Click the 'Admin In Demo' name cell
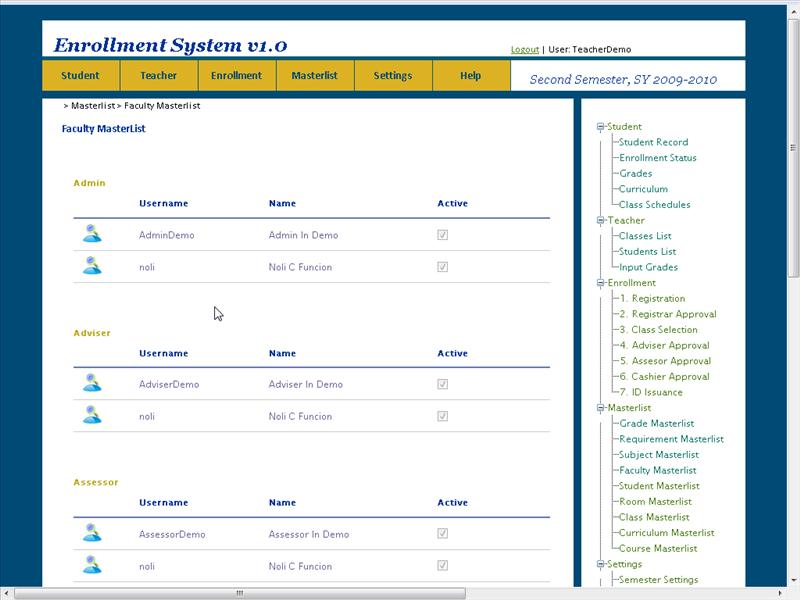800x600 pixels. point(304,235)
